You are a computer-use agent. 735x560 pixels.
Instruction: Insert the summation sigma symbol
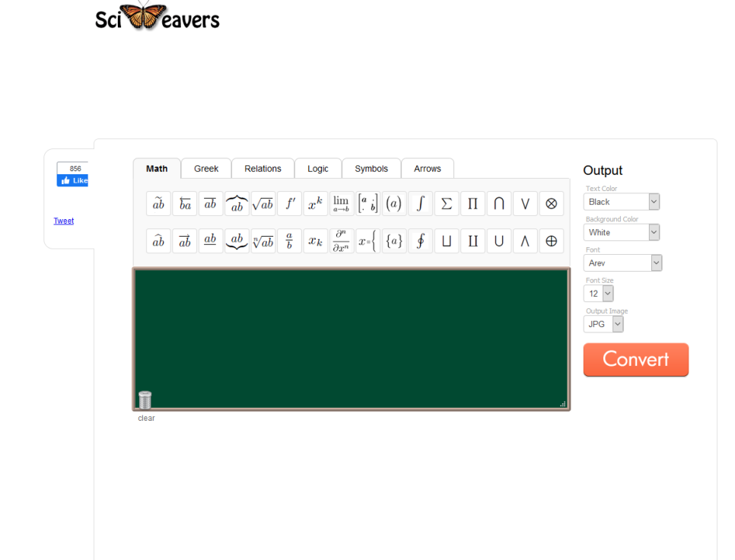[x=446, y=204]
